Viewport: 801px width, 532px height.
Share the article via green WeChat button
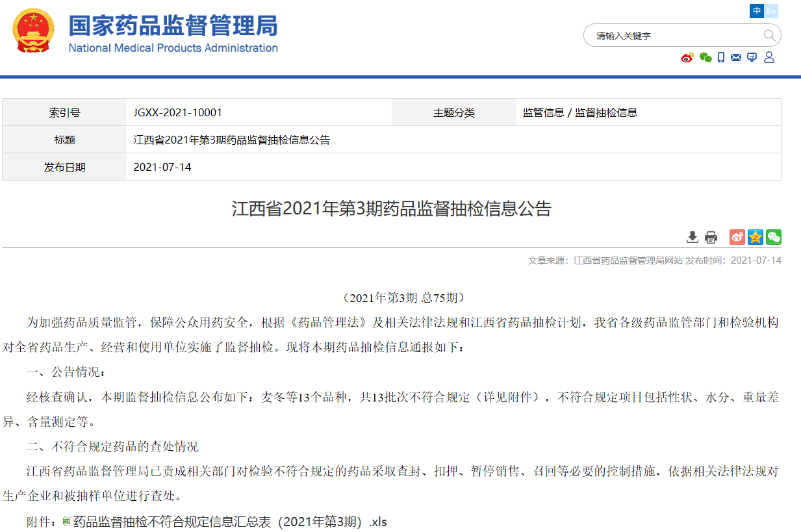(773, 237)
